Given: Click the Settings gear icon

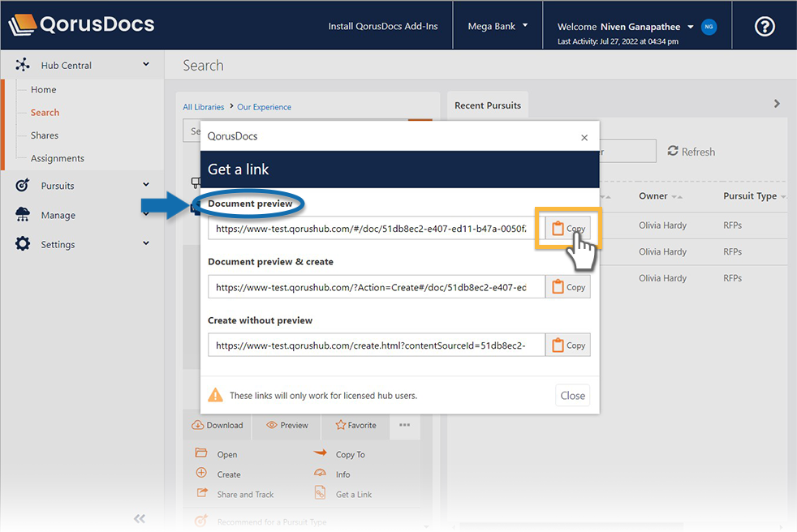Looking at the screenshot, I should (x=23, y=244).
